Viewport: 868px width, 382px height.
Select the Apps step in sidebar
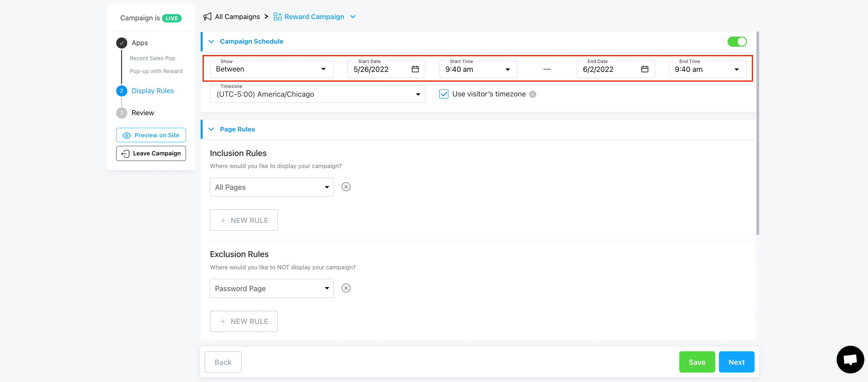click(x=140, y=43)
